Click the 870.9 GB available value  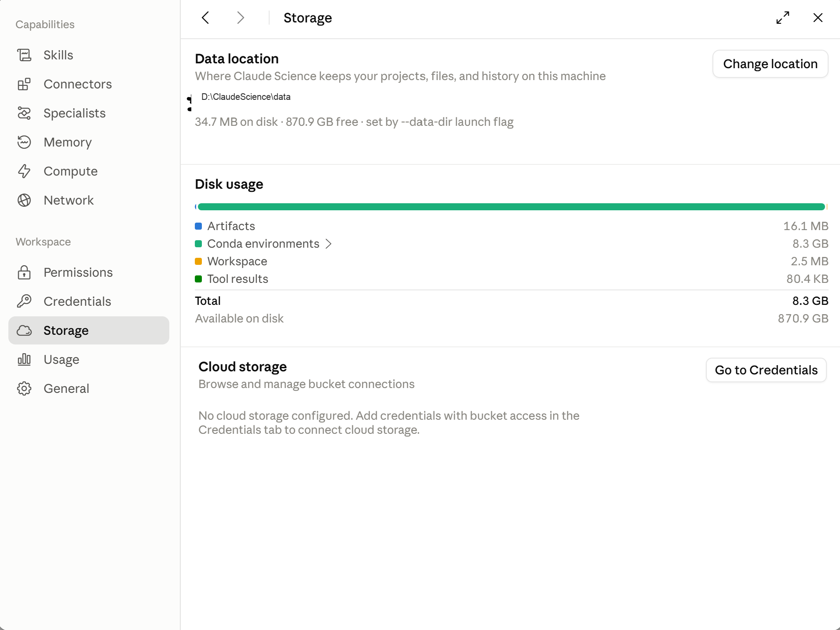coord(803,319)
